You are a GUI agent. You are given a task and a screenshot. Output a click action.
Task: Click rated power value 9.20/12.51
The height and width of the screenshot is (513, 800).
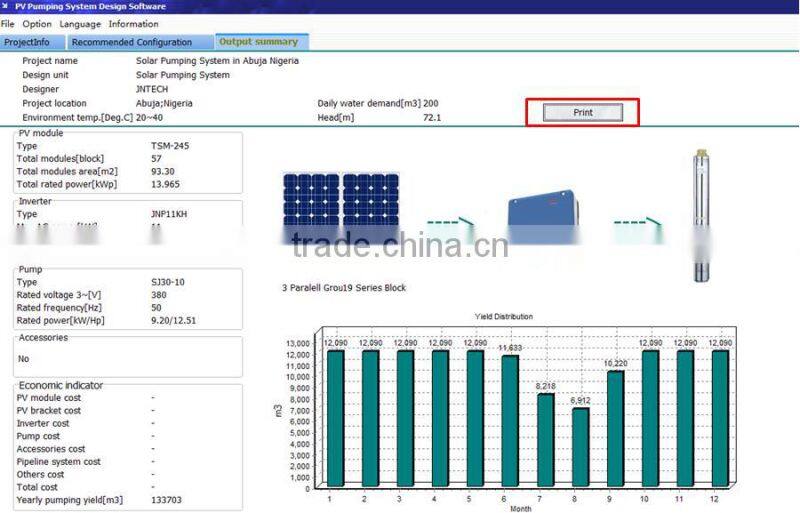pos(173,321)
